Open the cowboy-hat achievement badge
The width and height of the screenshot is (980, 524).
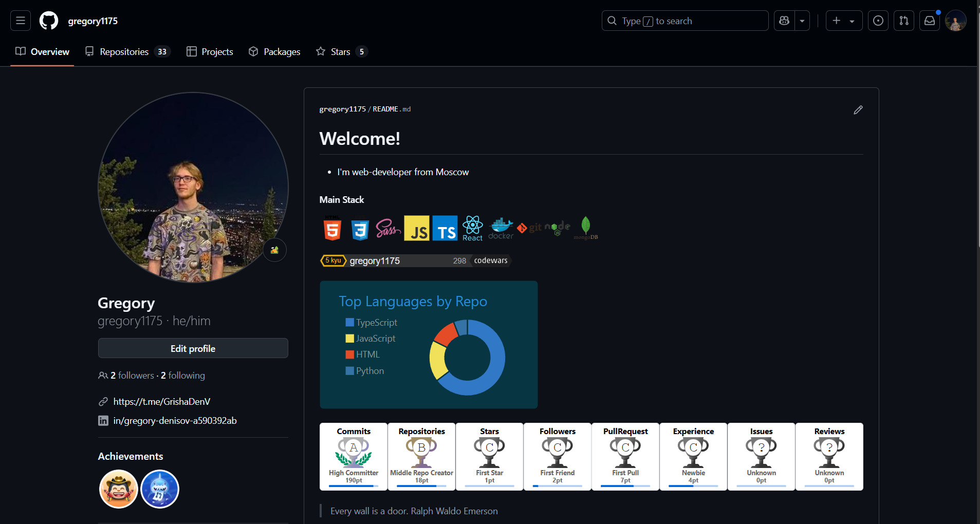[x=119, y=489]
